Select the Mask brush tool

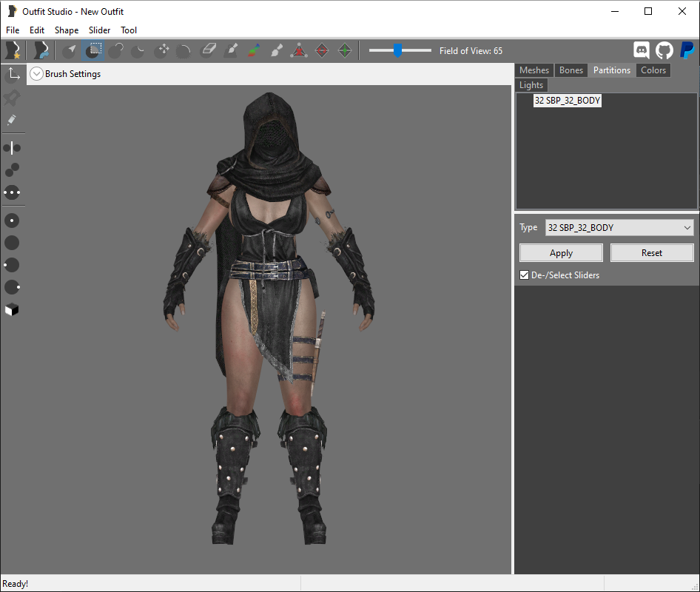pos(92,50)
